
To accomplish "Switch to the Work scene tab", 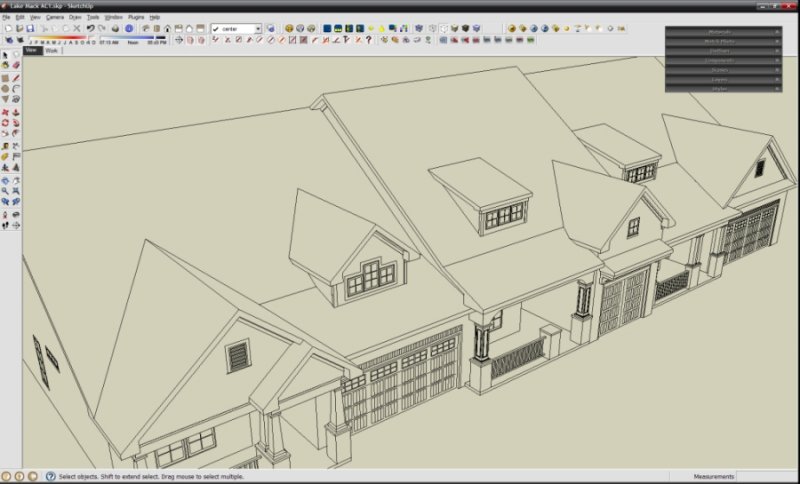I will point(51,50).
